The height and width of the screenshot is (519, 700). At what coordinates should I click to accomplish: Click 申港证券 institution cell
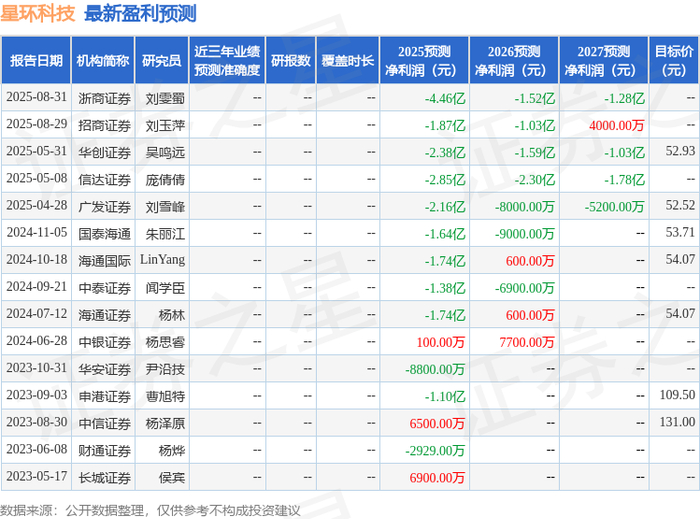pyautogui.click(x=104, y=396)
